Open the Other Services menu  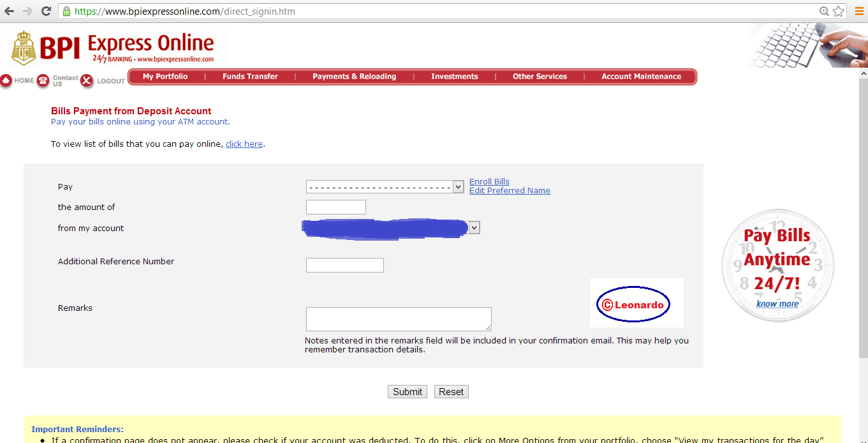click(x=540, y=77)
